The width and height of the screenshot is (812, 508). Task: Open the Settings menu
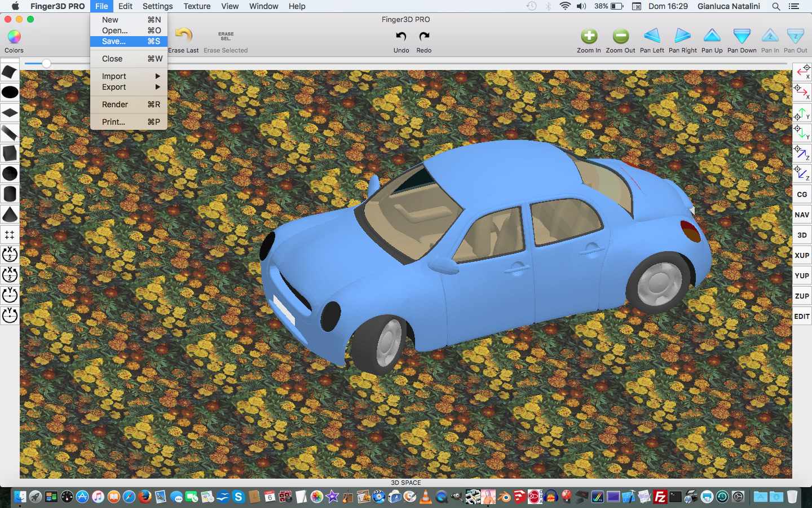157,6
